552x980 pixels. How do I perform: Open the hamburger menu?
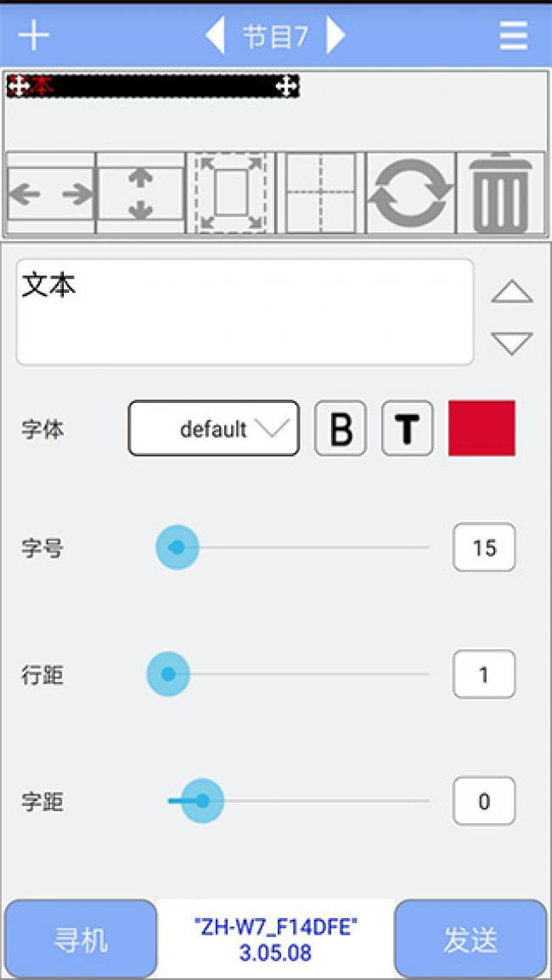pos(513,36)
